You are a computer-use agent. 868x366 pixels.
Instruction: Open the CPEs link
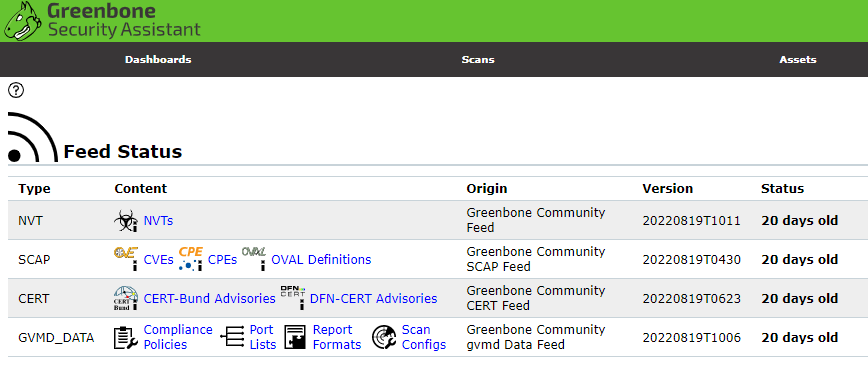pos(223,260)
